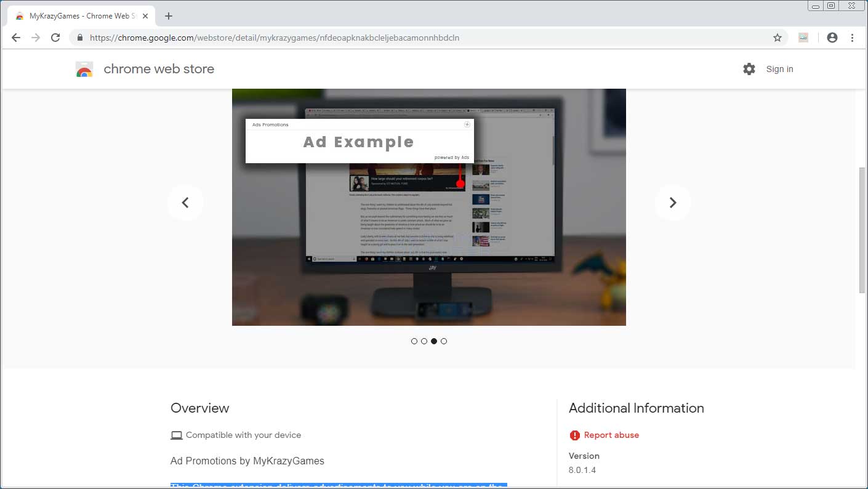Click the Report abuse link text
This screenshot has height=489, width=868.
(x=611, y=435)
